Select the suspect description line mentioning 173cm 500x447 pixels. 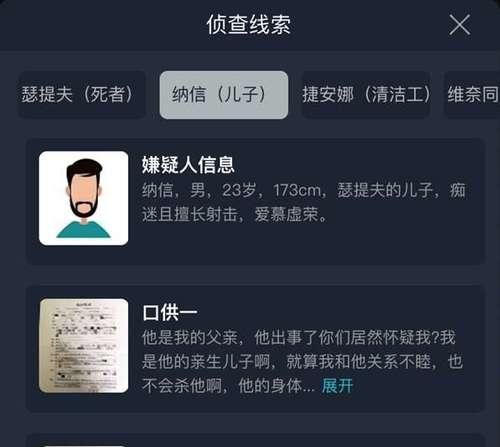tap(304, 191)
